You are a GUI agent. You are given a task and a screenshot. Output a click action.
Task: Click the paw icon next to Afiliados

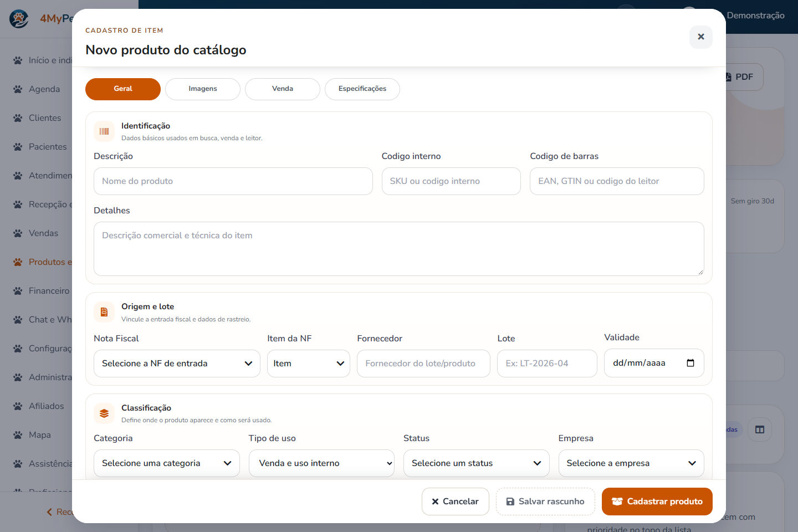(x=18, y=406)
